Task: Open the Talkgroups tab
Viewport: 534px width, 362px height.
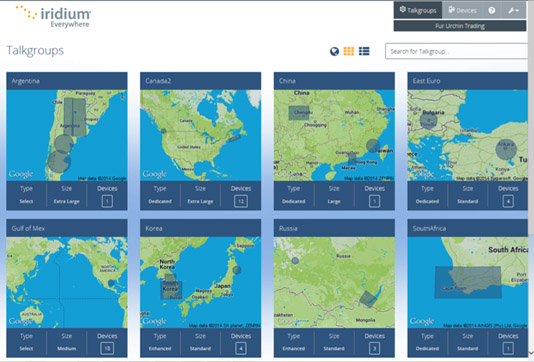Action: (x=418, y=10)
